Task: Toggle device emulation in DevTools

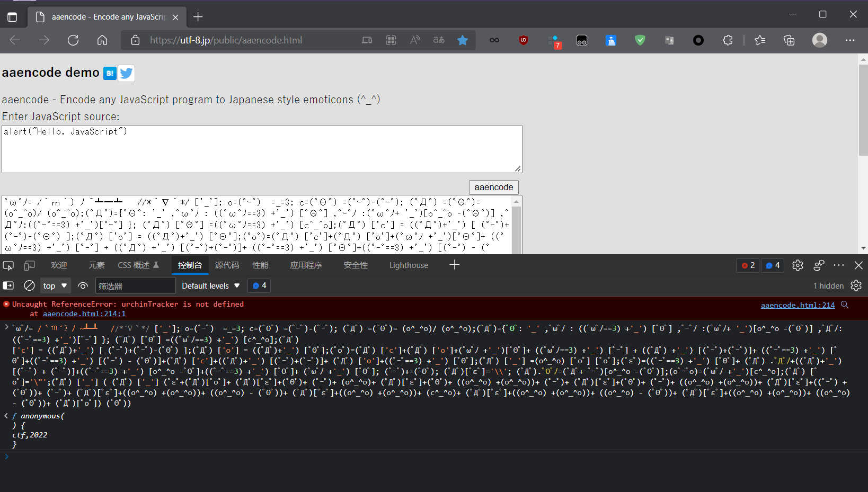Action: pos(29,265)
